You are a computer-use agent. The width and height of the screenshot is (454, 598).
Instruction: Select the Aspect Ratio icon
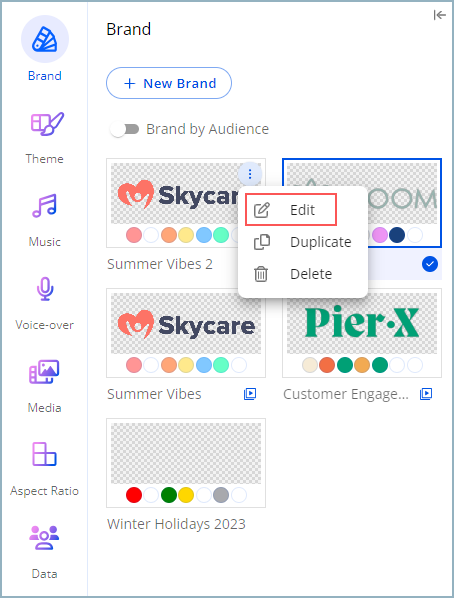click(x=44, y=454)
